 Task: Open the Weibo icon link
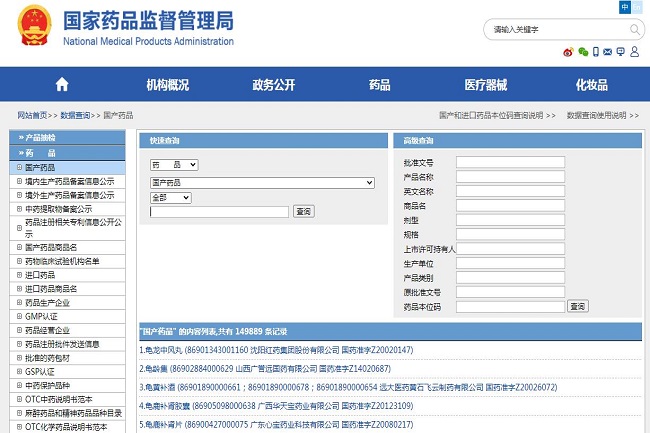point(568,52)
